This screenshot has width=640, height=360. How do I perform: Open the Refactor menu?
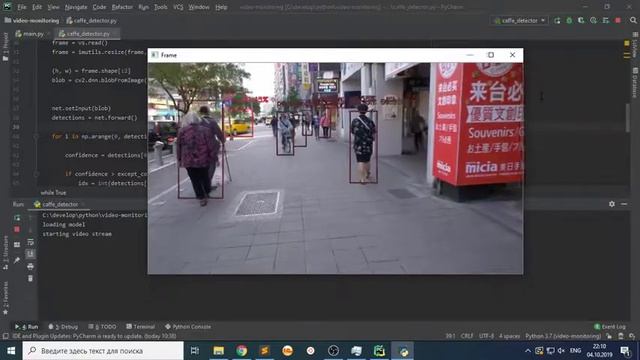click(x=122, y=7)
